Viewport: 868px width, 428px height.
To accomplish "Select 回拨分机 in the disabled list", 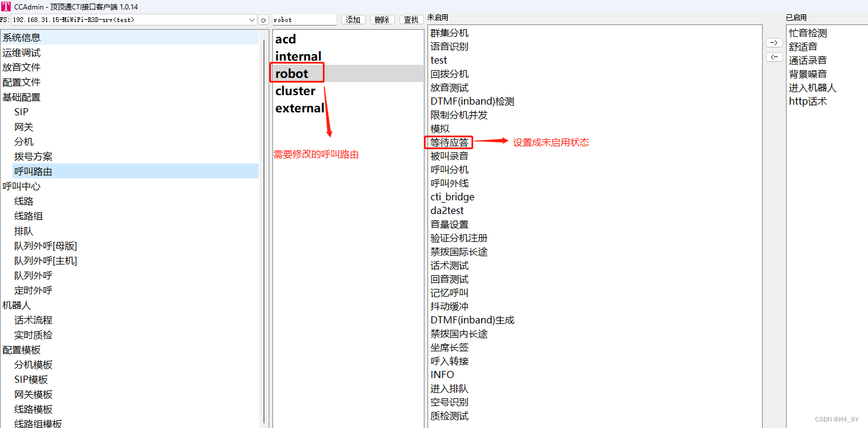I will pyautogui.click(x=449, y=74).
